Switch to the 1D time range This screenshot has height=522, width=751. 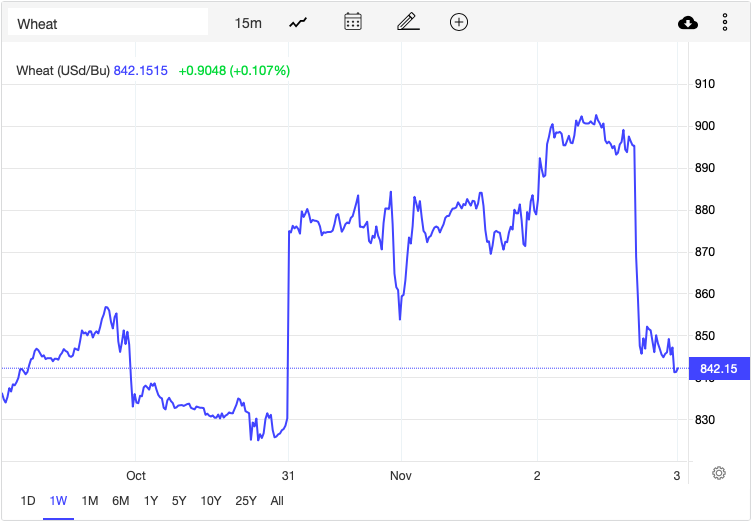click(x=28, y=501)
